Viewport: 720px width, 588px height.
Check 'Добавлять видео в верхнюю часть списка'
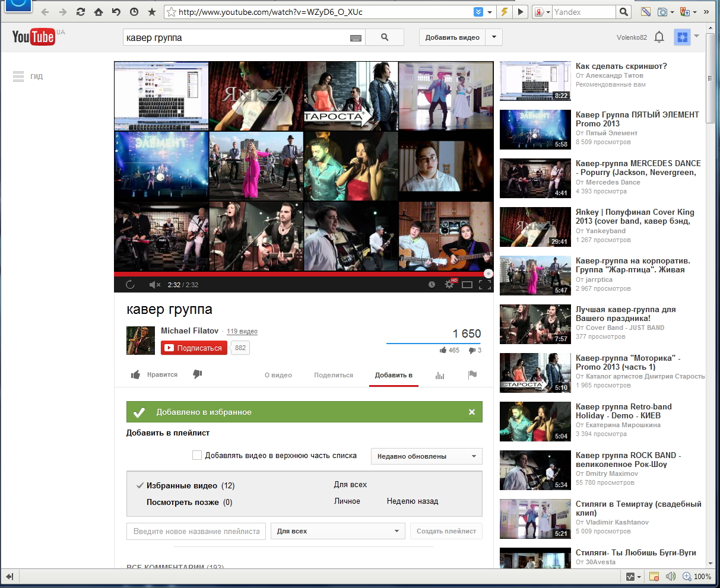click(x=197, y=455)
